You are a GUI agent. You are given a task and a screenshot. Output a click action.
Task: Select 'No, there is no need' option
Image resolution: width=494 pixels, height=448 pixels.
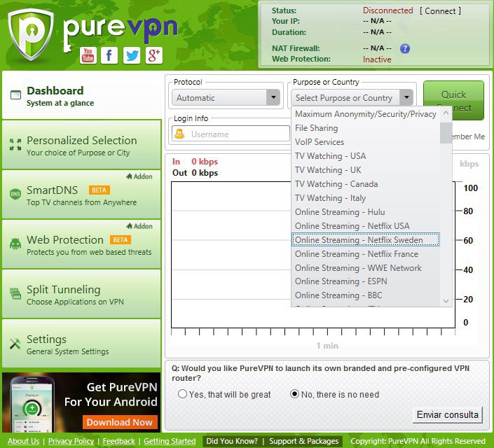pyautogui.click(x=295, y=394)
